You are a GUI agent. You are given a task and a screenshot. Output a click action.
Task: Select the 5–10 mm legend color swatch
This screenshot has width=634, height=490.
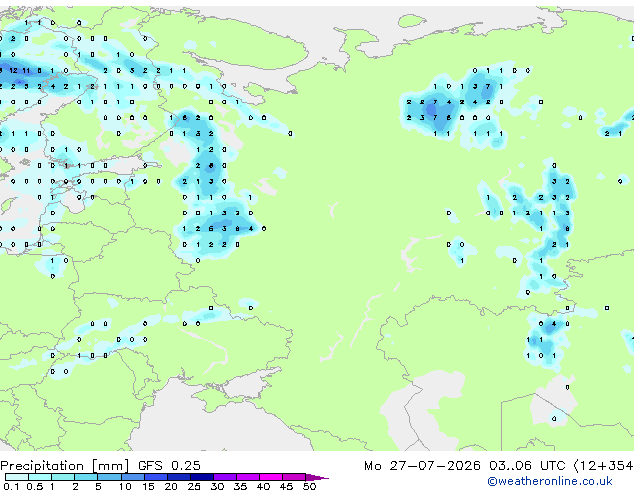click(109, 477)
